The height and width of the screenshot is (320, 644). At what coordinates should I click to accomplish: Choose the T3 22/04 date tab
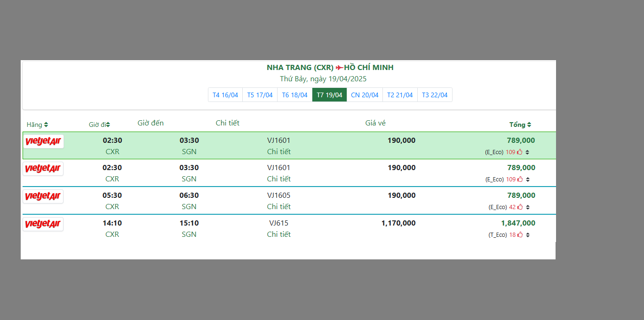pyautogui.click(x=435, y=95)
